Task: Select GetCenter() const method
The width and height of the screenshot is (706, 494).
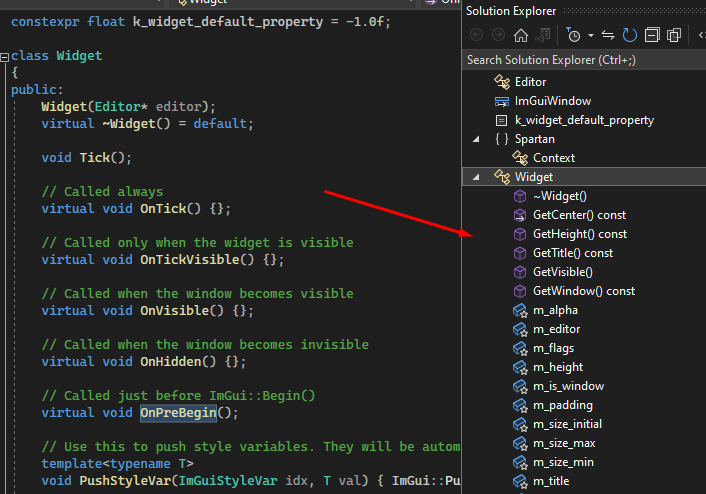Action: (x=579, y=215)
